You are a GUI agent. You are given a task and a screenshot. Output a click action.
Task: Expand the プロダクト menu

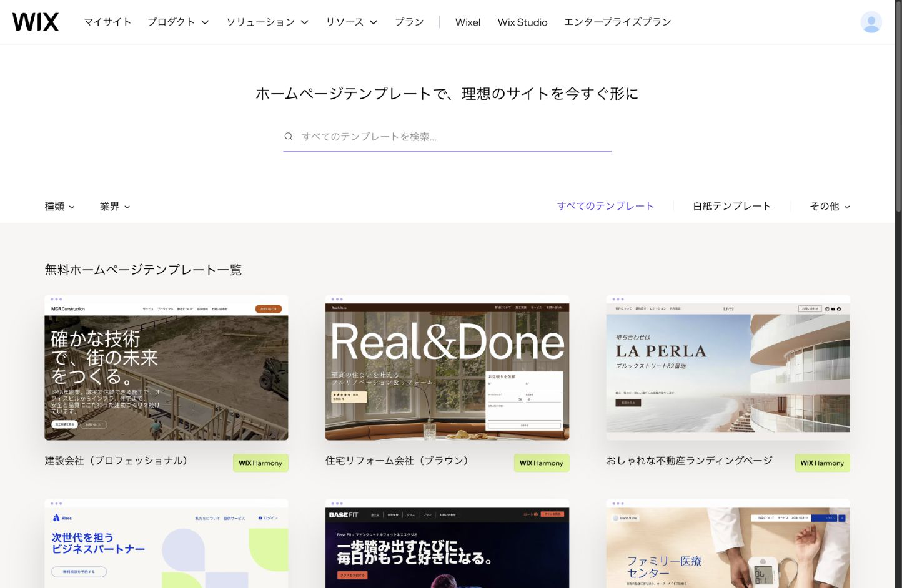pyautogui.click(x=178, y=22)
